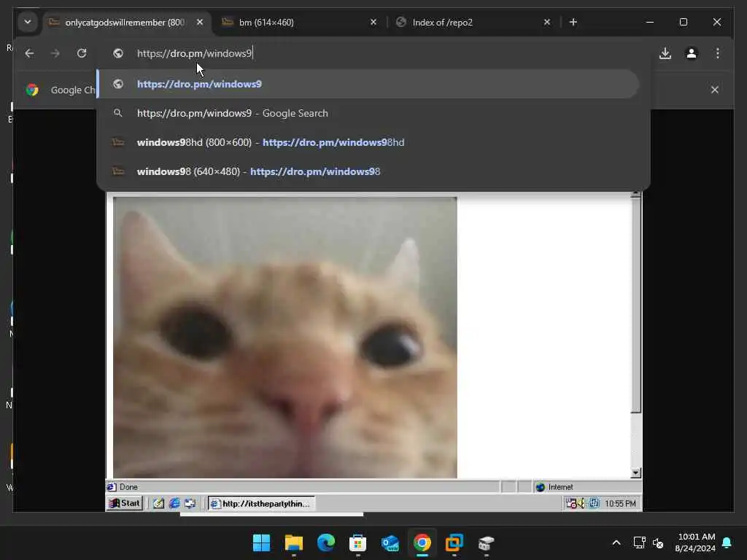Image resolution: width=747 pixels, height=560 pixels.
Task: Close the onlycatgodswillremember tab
Action: point(200,23)
